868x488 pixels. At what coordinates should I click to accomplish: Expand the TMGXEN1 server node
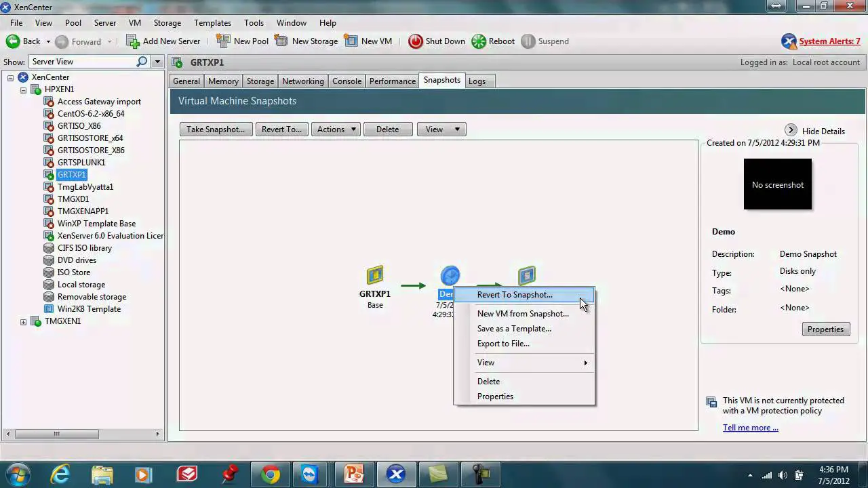(23, 321)
